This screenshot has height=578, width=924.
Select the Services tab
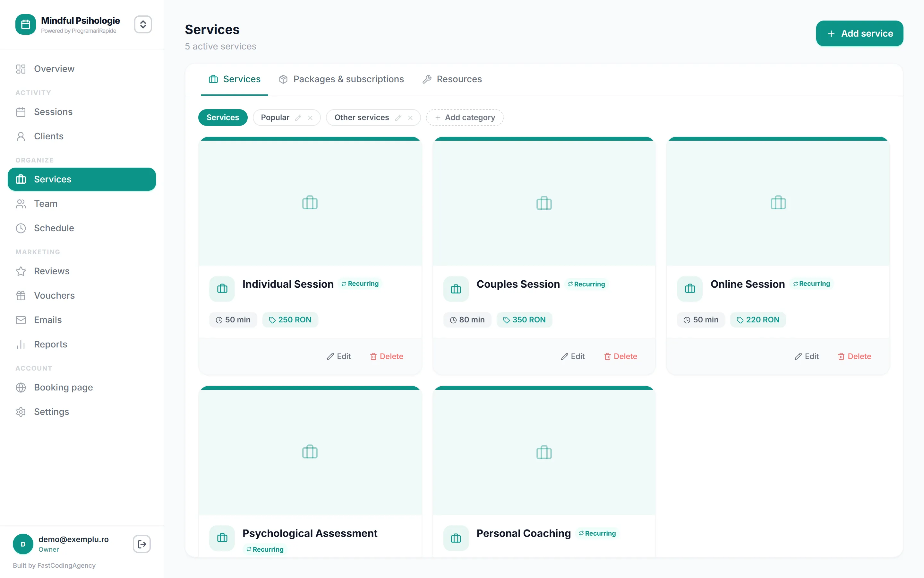coord(235,79)
